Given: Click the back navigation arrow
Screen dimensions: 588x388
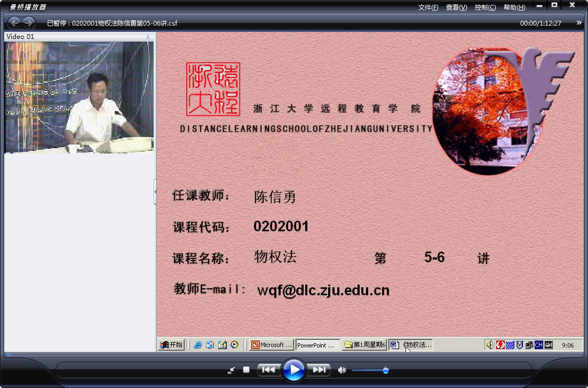Looking at the screenshot, I should click(14, 23).
